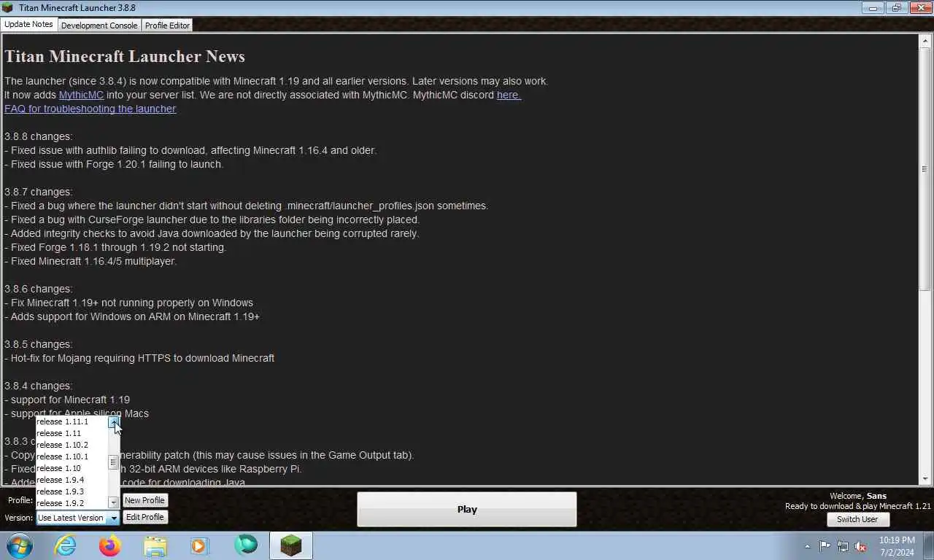934x560 pixels.
Task: Click the launcher title bar grass block icon
Action: click(x=8, y=8)
